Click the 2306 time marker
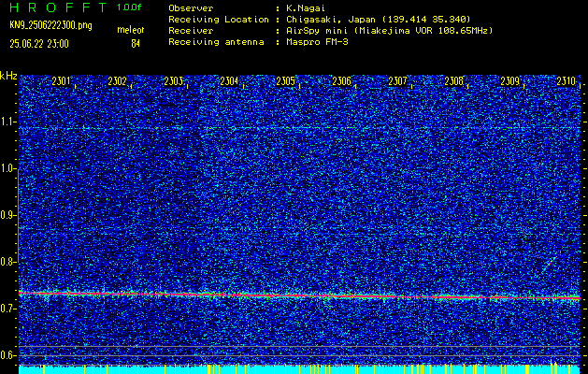The width and height of the screenshot is (588, 374). [x=341, y=81]
